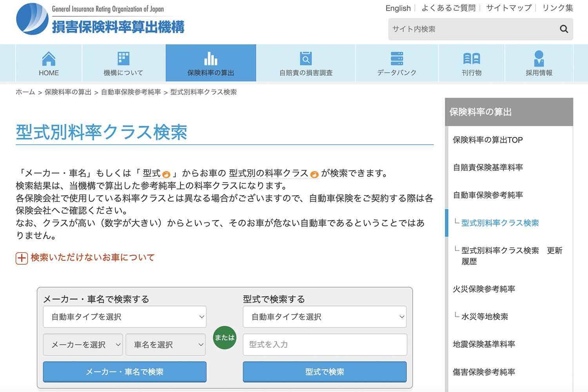
Task: Click the 型式別料率クラス検索 breadcrumb text
Action: point(203,92)
